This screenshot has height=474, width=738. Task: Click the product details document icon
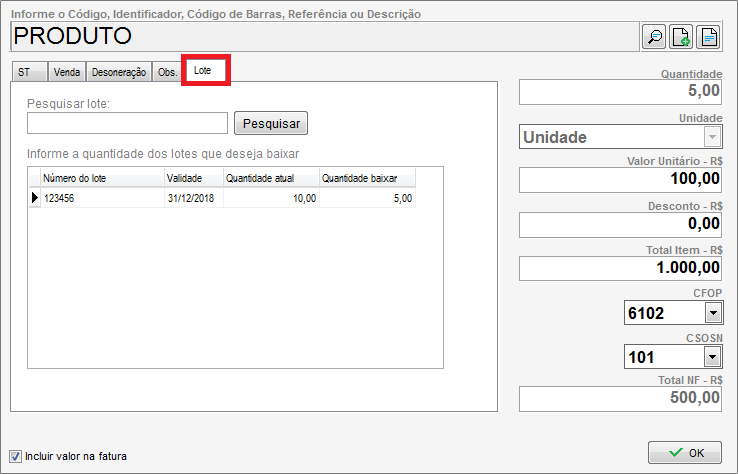(x=709, y=37)
